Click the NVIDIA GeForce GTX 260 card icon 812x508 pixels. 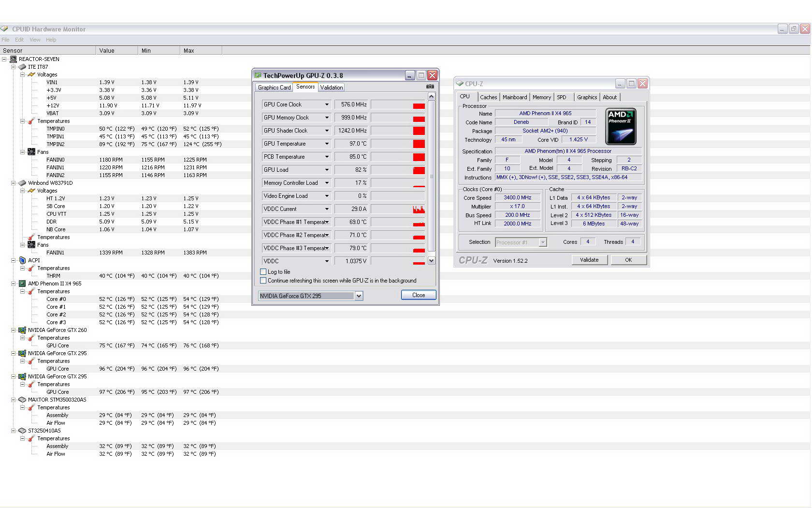(x=22, y=330)
